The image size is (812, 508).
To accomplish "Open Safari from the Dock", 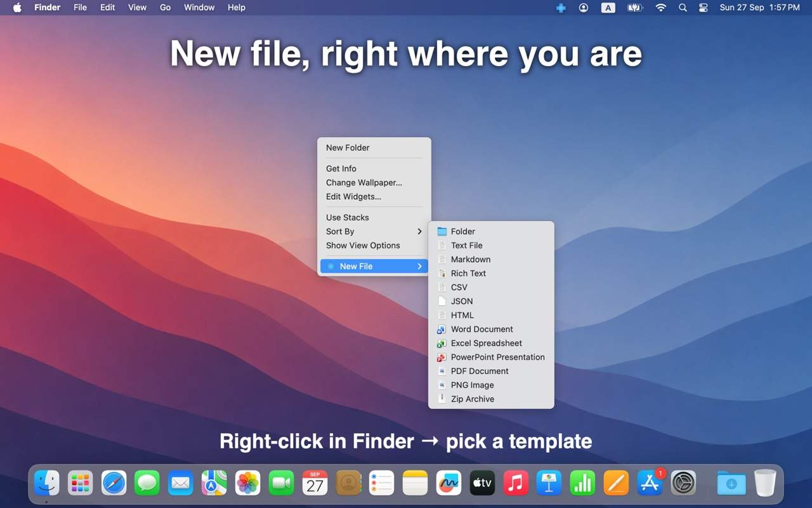I will click(114, 483).
